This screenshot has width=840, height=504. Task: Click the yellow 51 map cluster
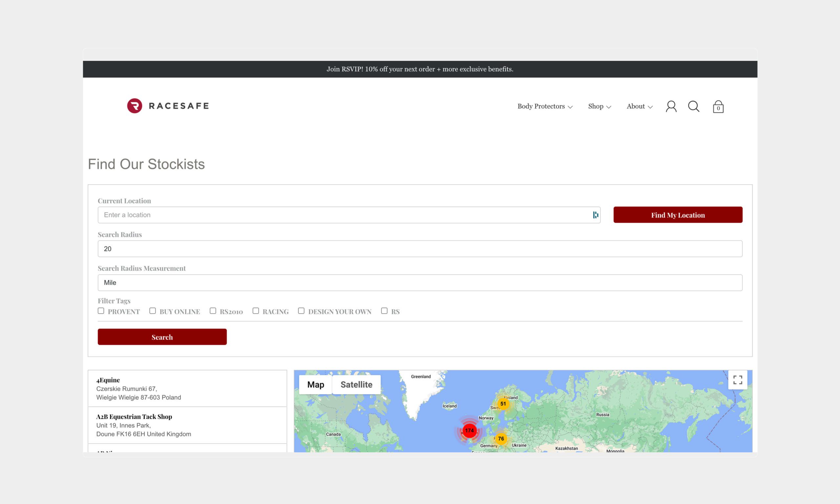pyautogui.click(x=503, y=404)
